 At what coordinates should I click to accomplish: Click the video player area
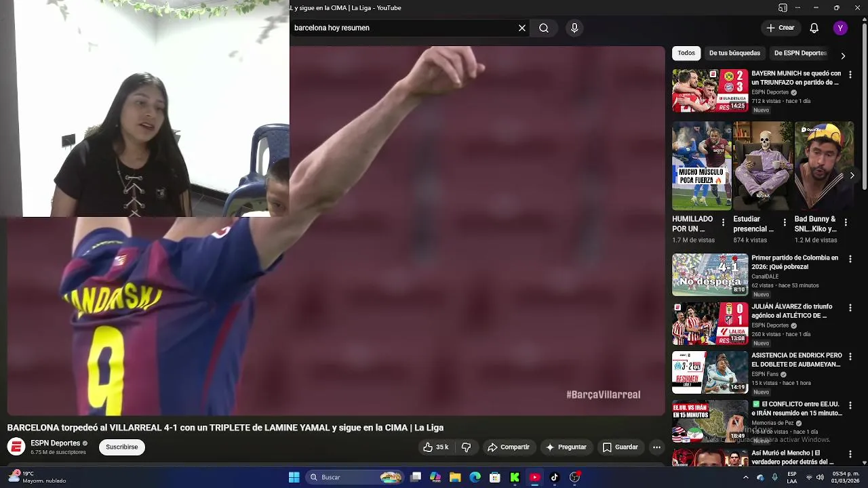pyautogui.click(x=336, y=230)
